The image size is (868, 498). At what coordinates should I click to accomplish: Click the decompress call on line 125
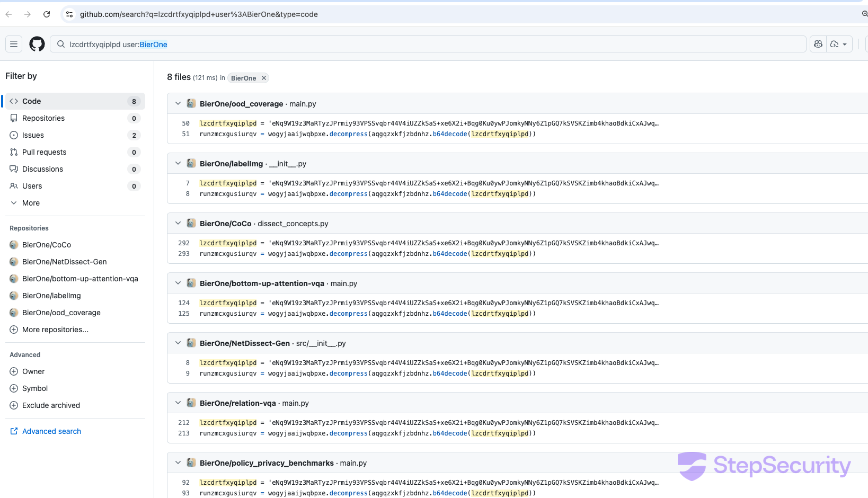(348, 314)
